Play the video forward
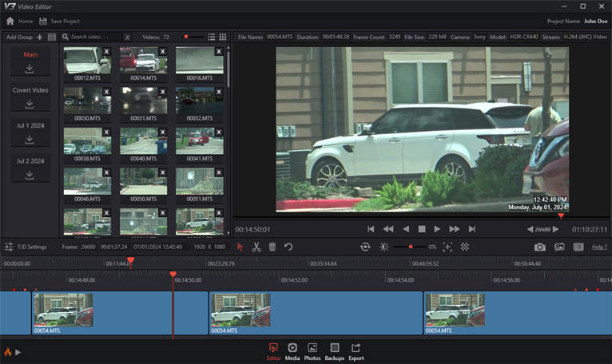Screen dimensions: 612x364 (x=437, y=229)
